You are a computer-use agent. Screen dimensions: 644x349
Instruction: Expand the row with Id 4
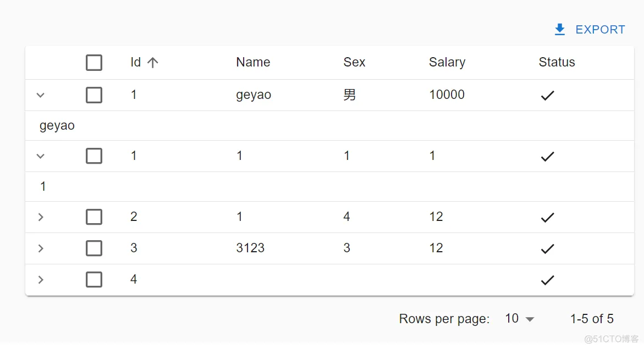coord(40,280)
